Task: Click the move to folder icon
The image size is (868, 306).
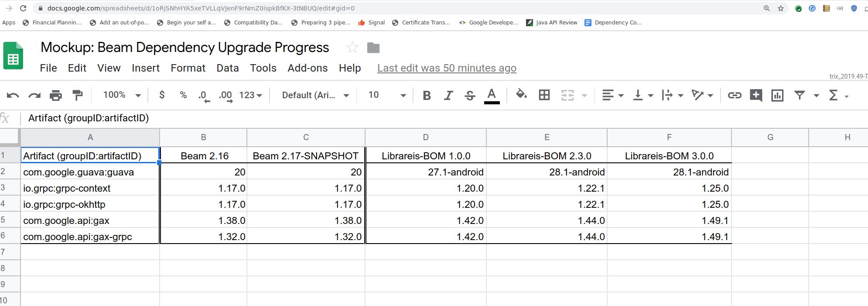Action: (x=373, y=48)
